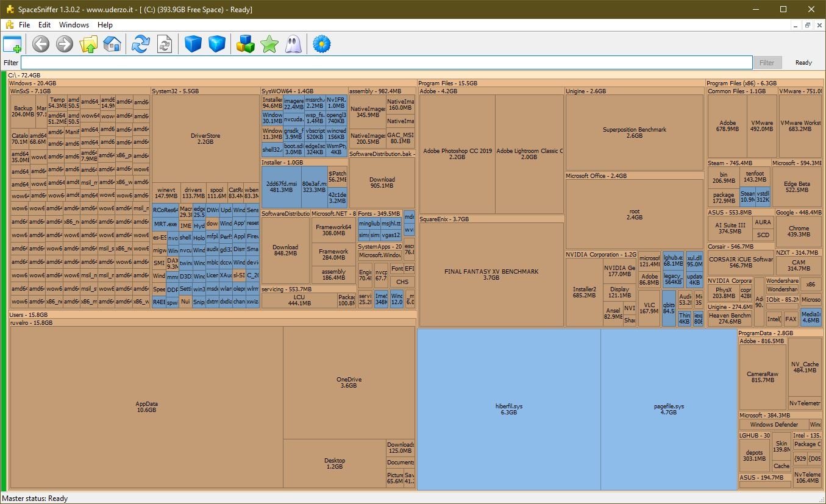Image resolution: width=826 pixels, height=504 pixels.
Task: Select the Adobe Lightroom Classic 2.0GB block
Action: (x=530, y=154)
